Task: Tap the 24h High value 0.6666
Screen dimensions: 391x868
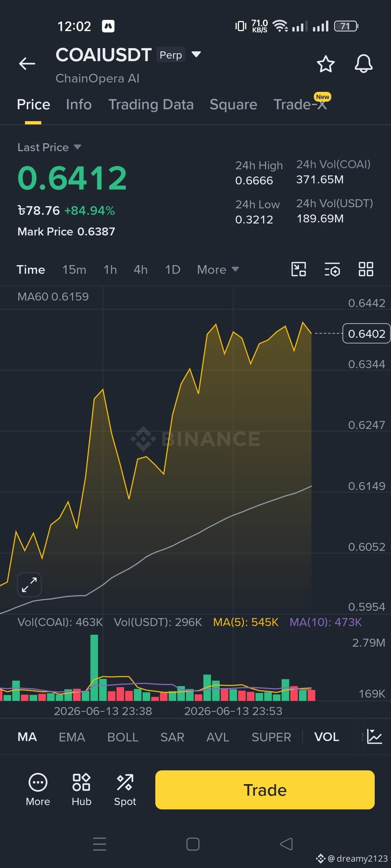Action: [254, 180]
